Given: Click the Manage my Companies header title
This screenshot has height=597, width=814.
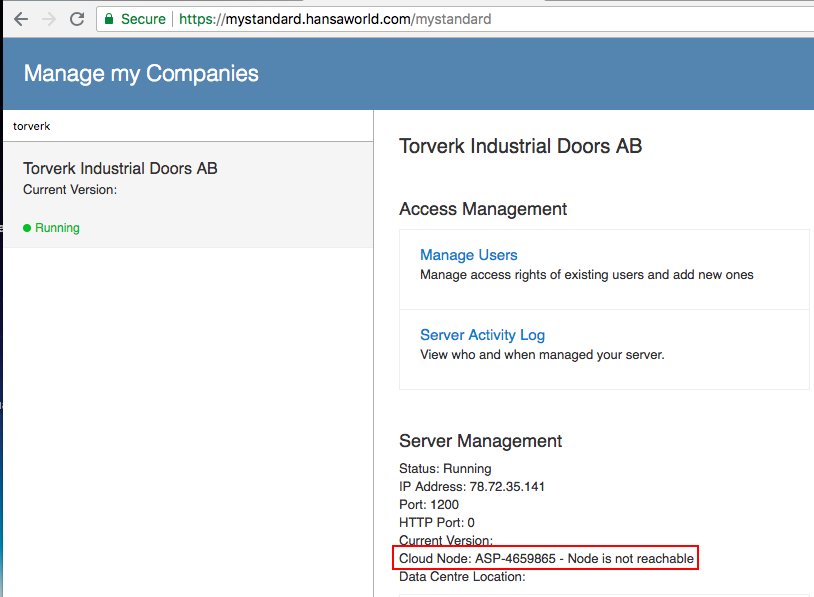Looking at the screenshot, I should click(141, 73).
